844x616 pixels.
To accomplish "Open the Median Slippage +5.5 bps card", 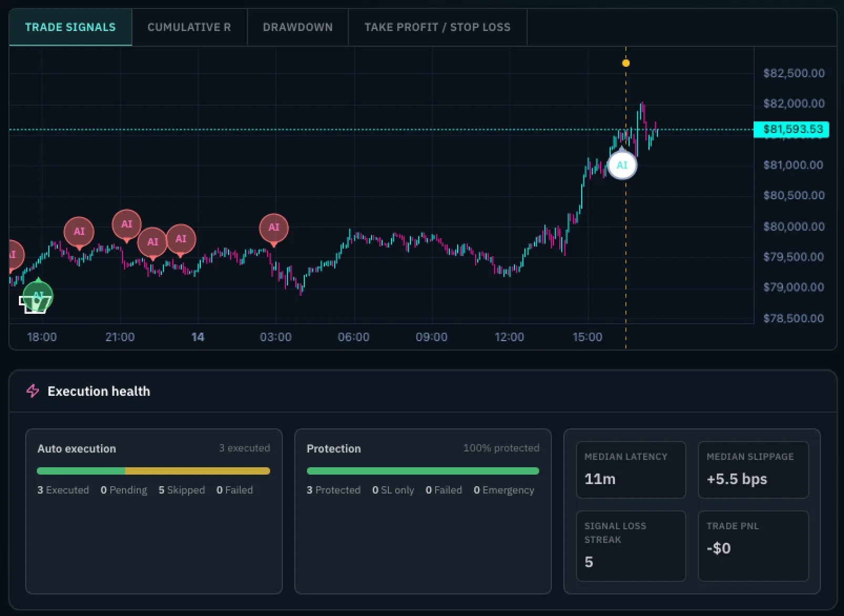I will point(753,470).
